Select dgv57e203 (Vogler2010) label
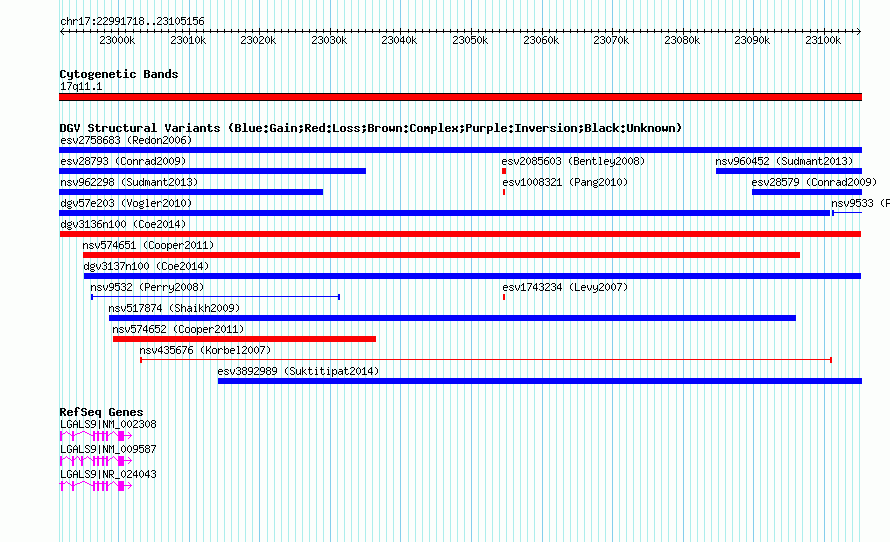Screen dimensions: 890x542 click(x=126, y=203)
